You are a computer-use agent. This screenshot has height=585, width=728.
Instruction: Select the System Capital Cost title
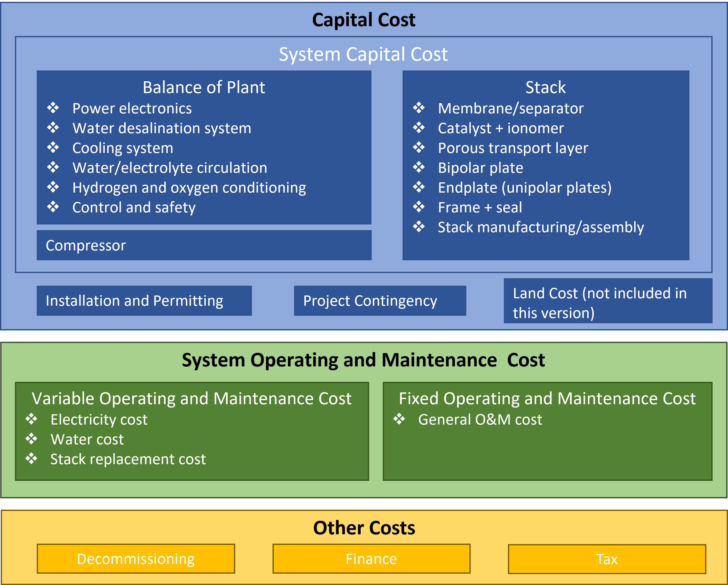(363, 54)
